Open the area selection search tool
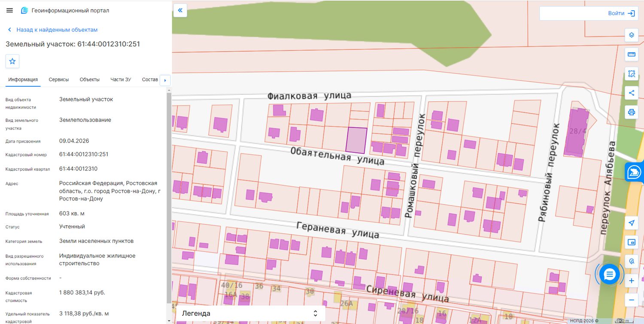Viewport: 644px width, 324px height. (631, 74)
